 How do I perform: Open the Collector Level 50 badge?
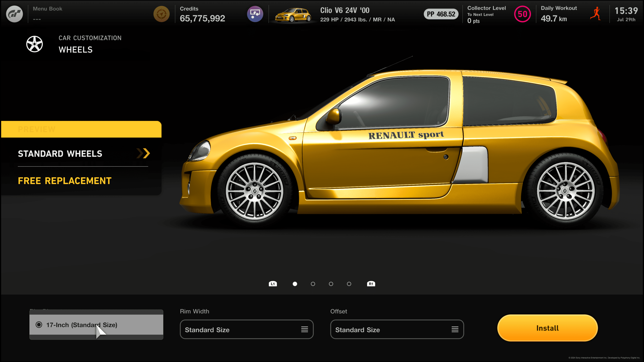point(522,14)
